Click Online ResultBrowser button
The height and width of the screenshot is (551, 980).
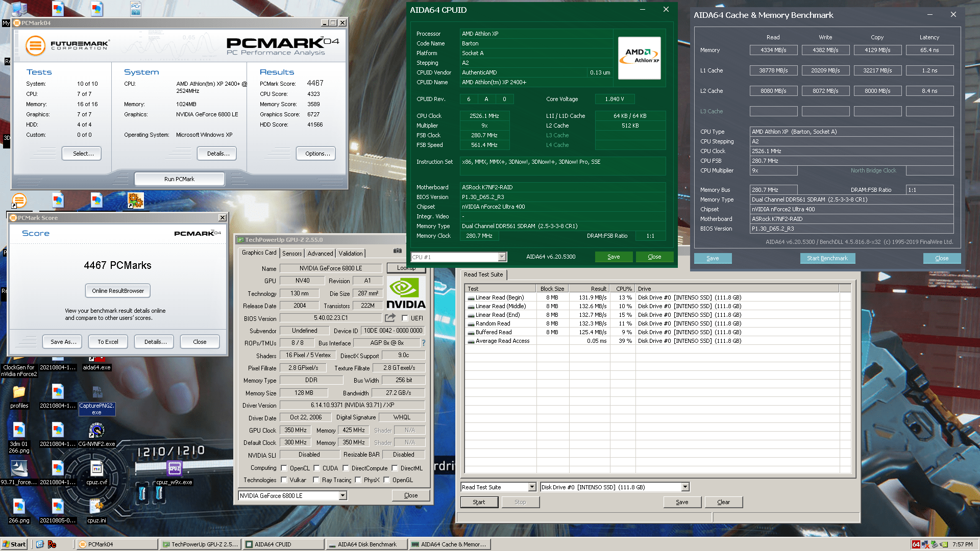pos(118,291)
